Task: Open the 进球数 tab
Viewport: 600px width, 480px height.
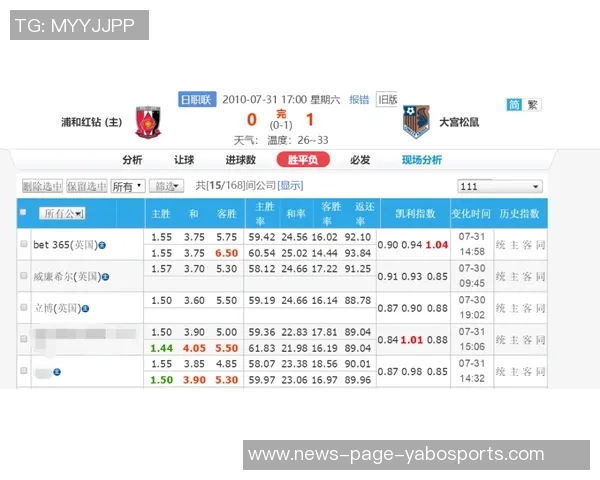Action: pos(240,160)
